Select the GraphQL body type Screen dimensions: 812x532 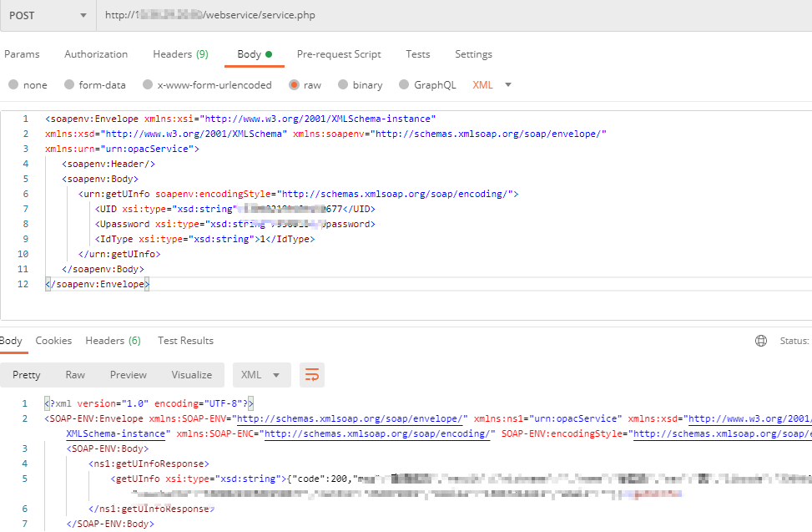(x=428, y=85)
